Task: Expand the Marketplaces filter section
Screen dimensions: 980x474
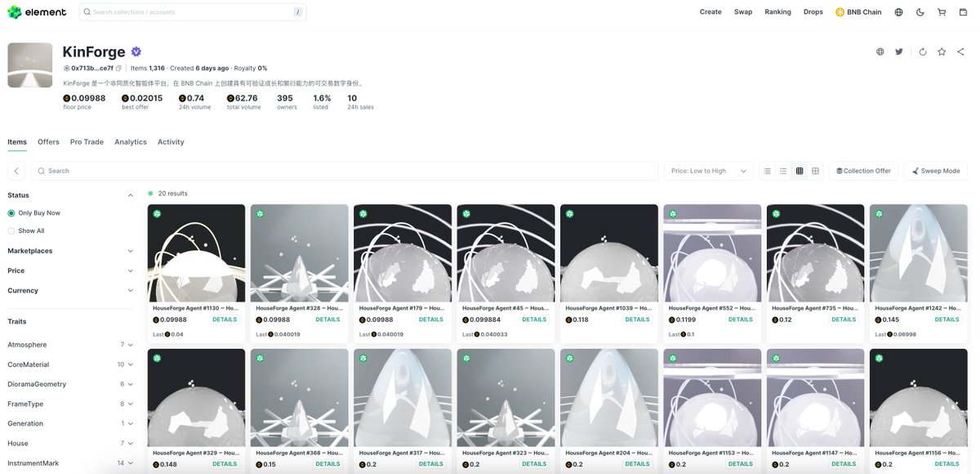Action: coord(71,251)
